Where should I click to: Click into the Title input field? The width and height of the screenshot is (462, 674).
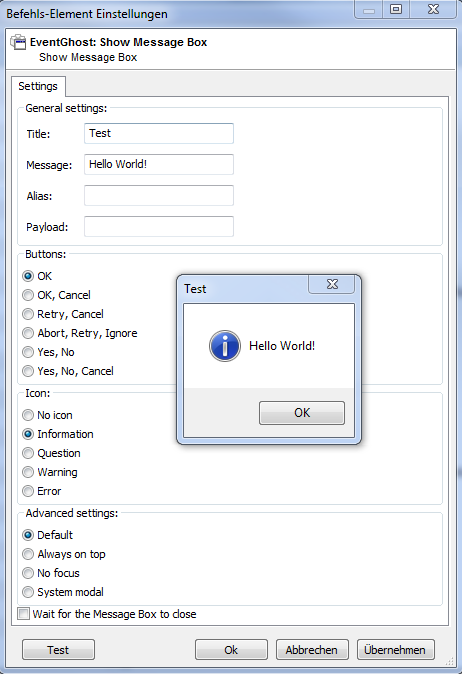point(159,134)
